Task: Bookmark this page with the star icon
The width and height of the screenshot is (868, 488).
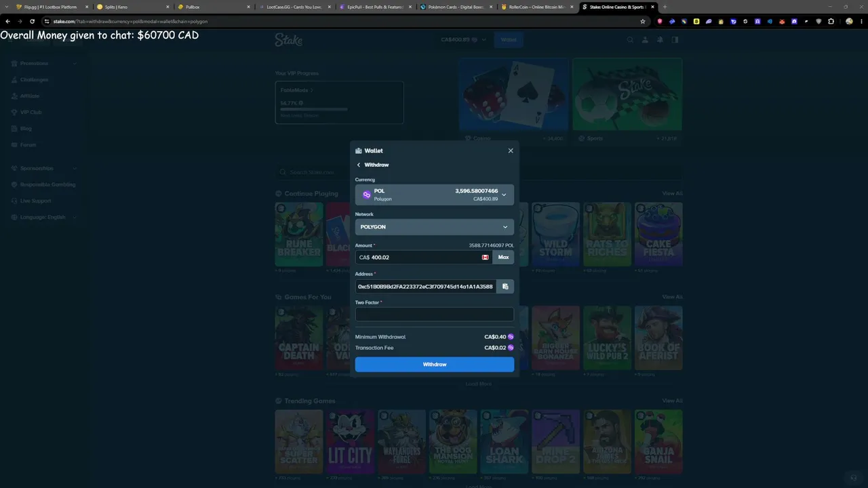Action: point(643,21)
